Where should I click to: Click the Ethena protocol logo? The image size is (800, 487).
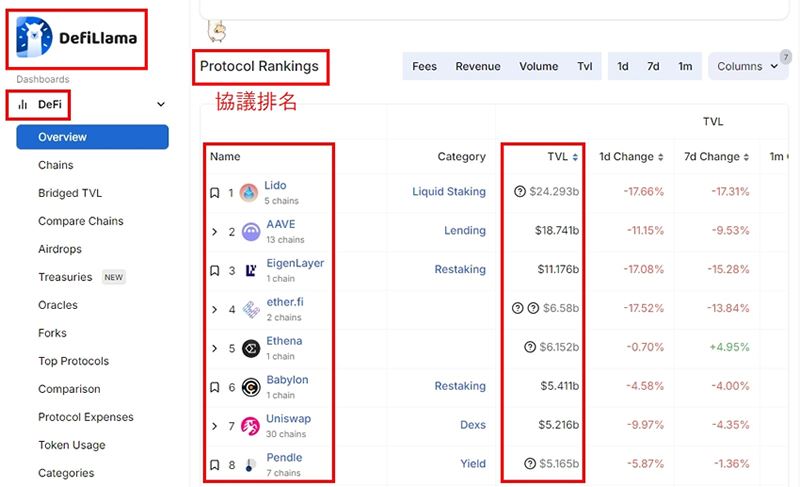click(251, 348)
